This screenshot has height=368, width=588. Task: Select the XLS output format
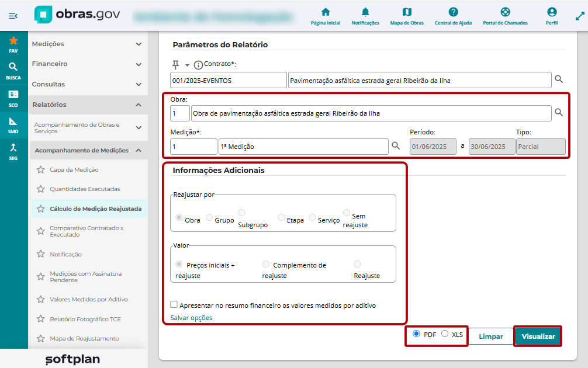tap(445, 334)
